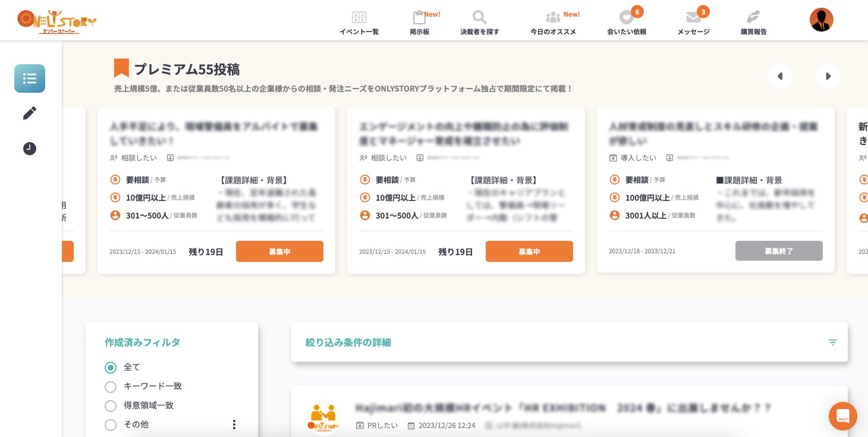Open メッセージ inbox
The height and width of the screenshot is (437, 868).
[693, 23]
